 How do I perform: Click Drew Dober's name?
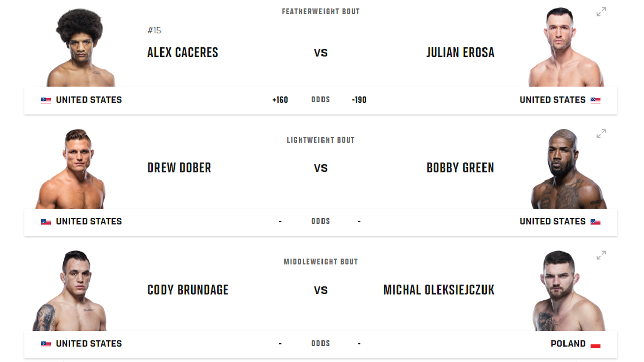click(179, 168)
